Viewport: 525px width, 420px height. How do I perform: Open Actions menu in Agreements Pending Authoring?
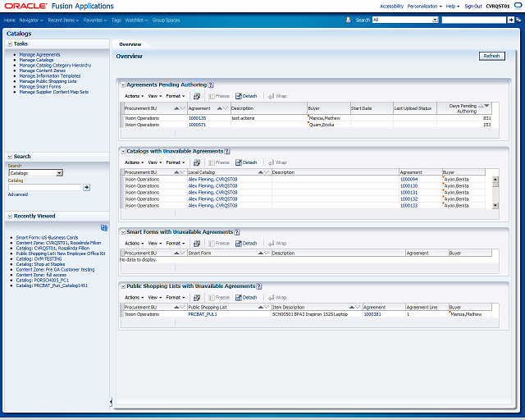[x=134, y=96]
